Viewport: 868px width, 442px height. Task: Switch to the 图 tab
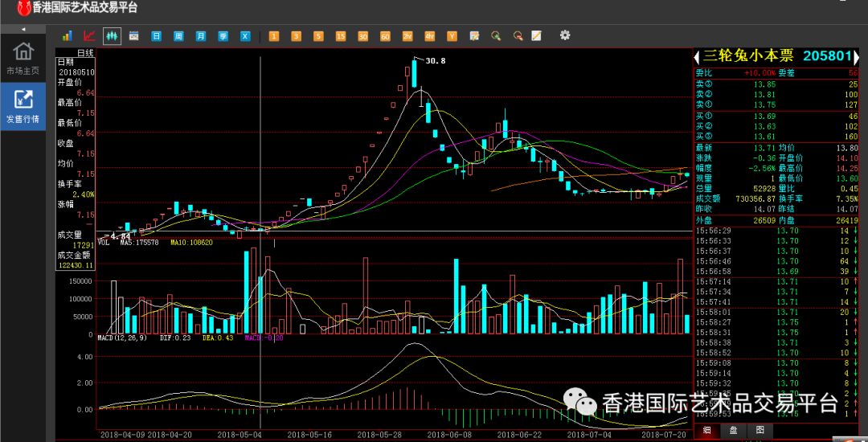(759, 430)
